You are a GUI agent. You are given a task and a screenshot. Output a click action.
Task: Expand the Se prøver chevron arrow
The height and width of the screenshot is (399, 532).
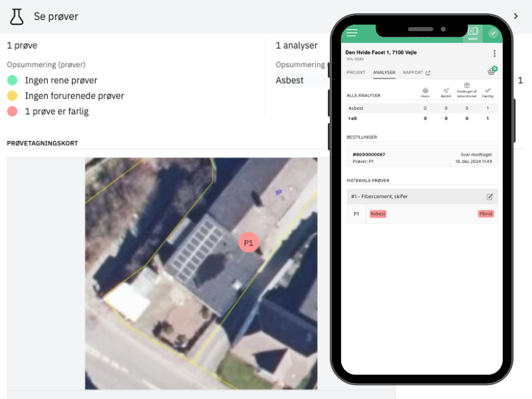point(515,16)
